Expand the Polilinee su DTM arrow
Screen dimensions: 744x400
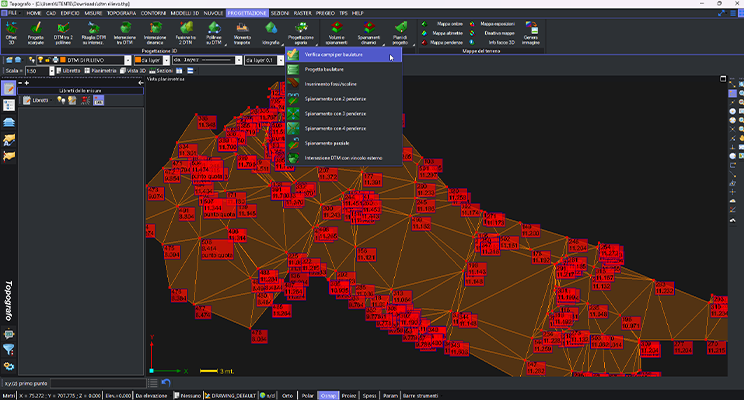tap(225, 45)
